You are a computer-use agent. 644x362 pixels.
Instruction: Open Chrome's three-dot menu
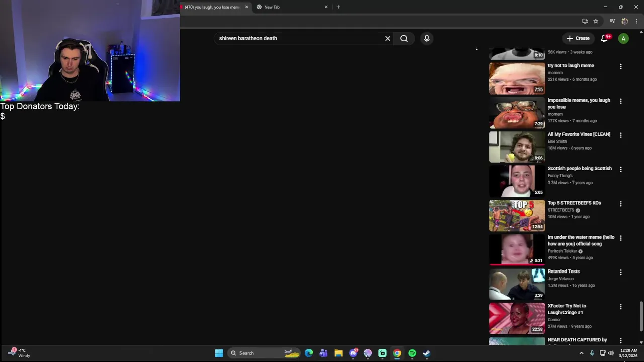637,21
